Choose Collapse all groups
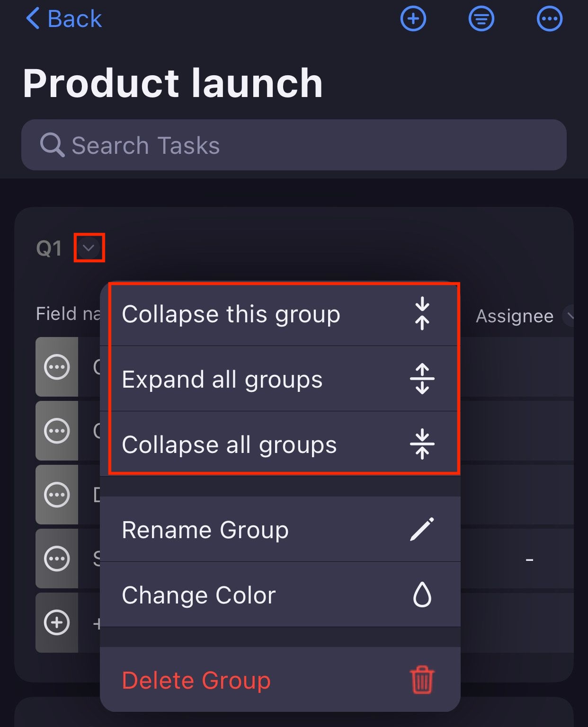Screen dimensions: 588x727 coord(229,444)
